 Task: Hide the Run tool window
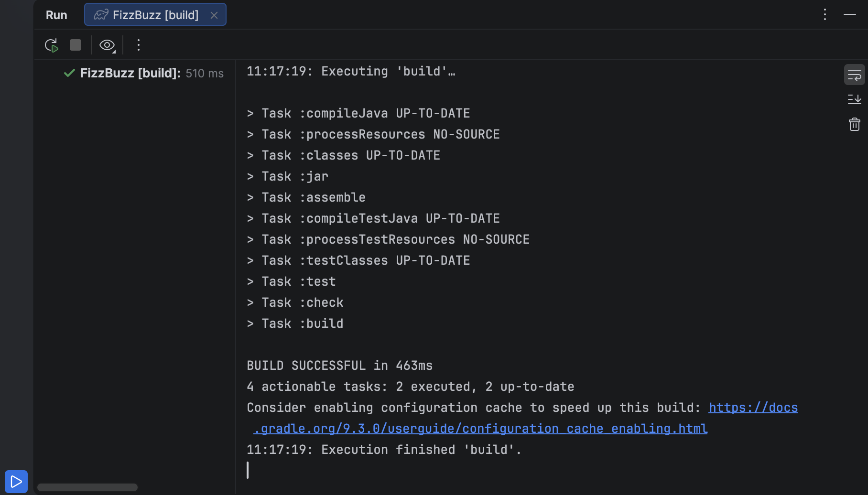[850, 14]
